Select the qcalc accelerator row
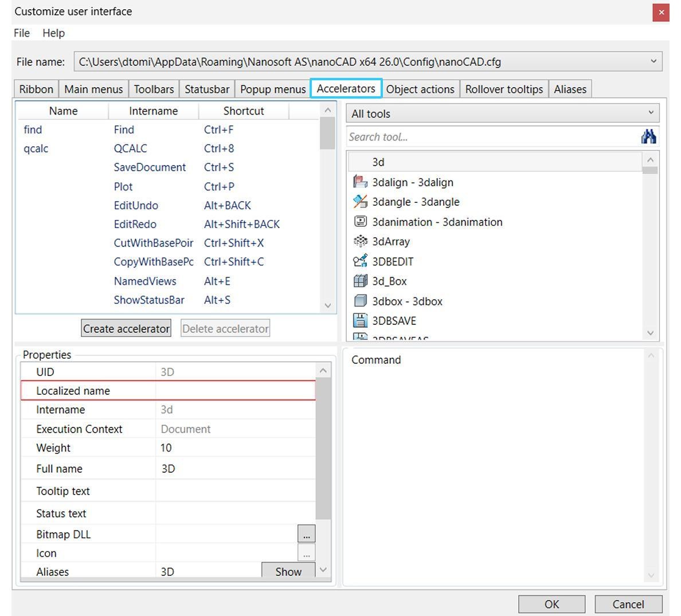The width and height of the screenshot is (681, 616). (x=168, y=148)
